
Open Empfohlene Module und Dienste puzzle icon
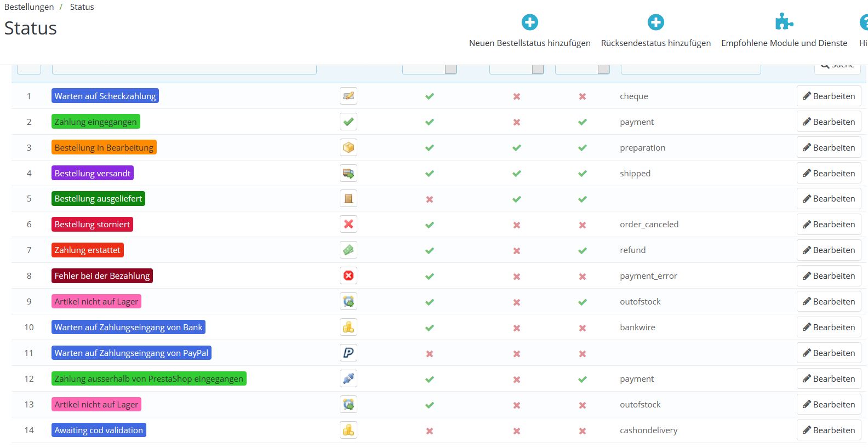coord(784,22)
